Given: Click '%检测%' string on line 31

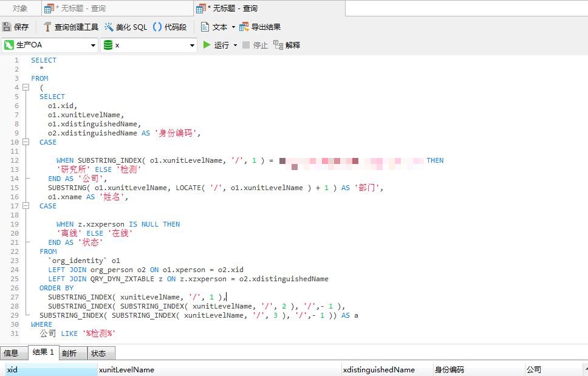Looking at the screenshot, I should [x=98, y=333].
